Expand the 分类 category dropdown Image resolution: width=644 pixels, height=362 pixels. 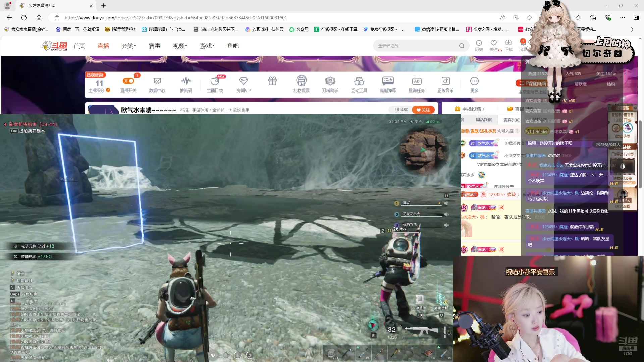tap(128, 46)
